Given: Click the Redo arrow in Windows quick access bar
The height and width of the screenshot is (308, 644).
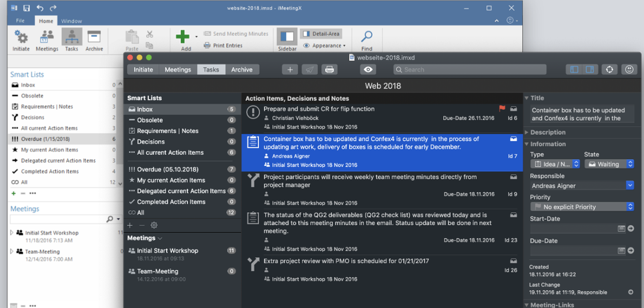Looking at the screenshot, I should (53, 8).
